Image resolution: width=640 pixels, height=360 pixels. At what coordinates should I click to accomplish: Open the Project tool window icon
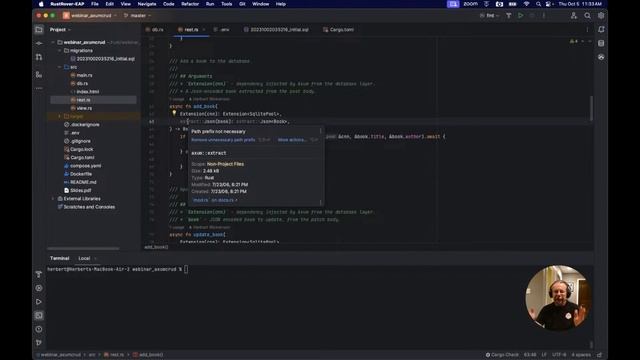[39, 29]
